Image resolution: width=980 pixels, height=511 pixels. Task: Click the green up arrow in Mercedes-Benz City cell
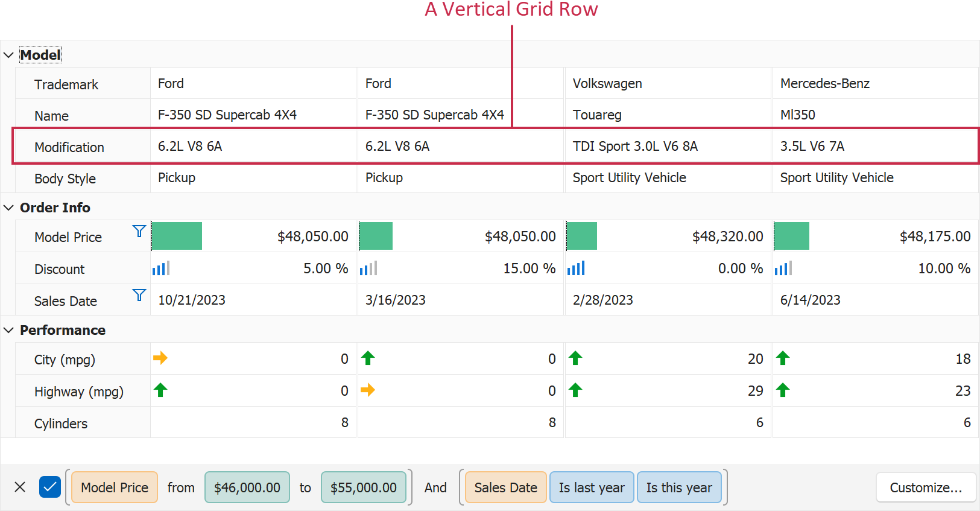[783, 358]
